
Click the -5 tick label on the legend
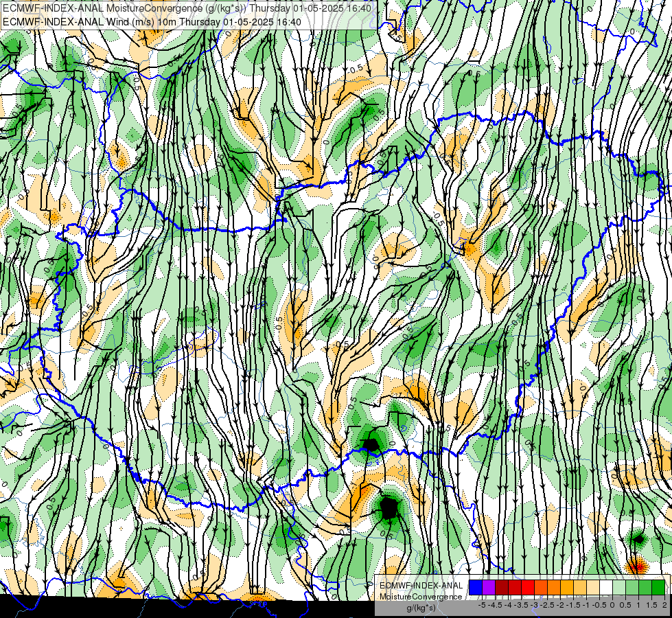coord(482,605)
